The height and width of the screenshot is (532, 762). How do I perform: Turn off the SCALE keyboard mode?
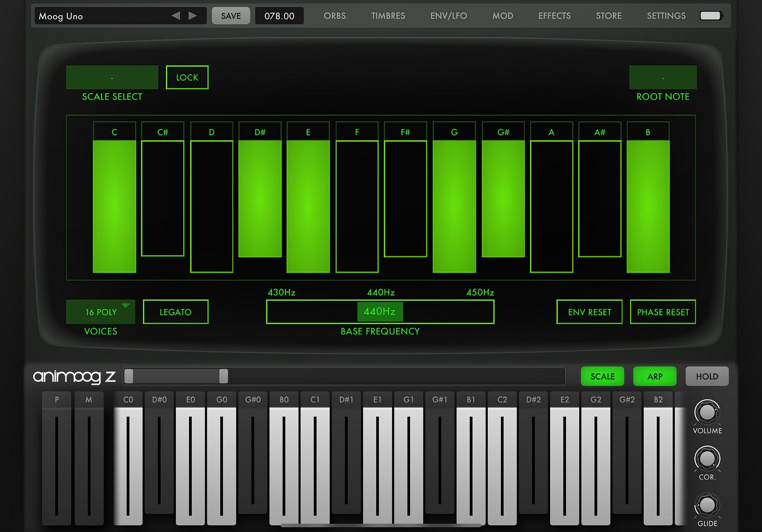[602, 376]
